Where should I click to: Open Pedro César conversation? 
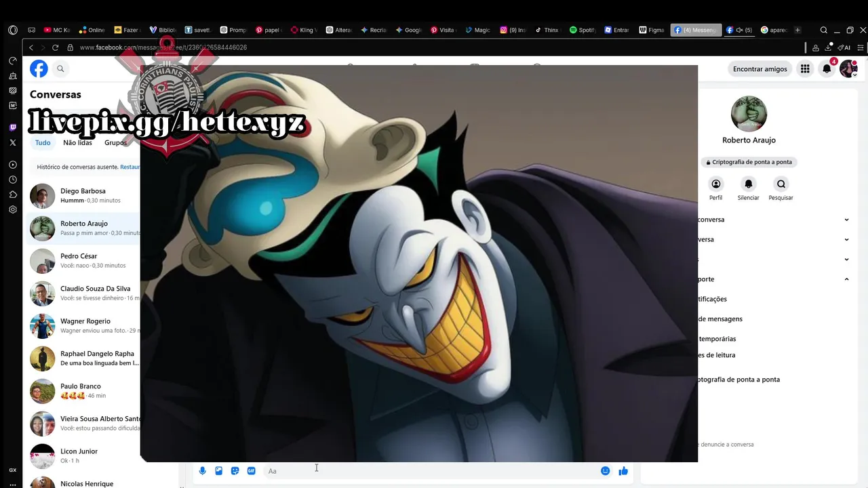tap(84, 261)
